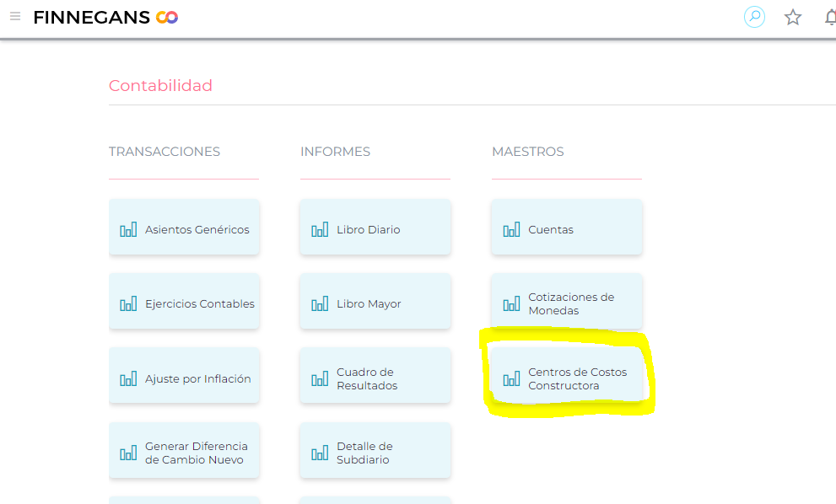
Task: Open Centros de Costos Constructora
Action: coord(566,378)
